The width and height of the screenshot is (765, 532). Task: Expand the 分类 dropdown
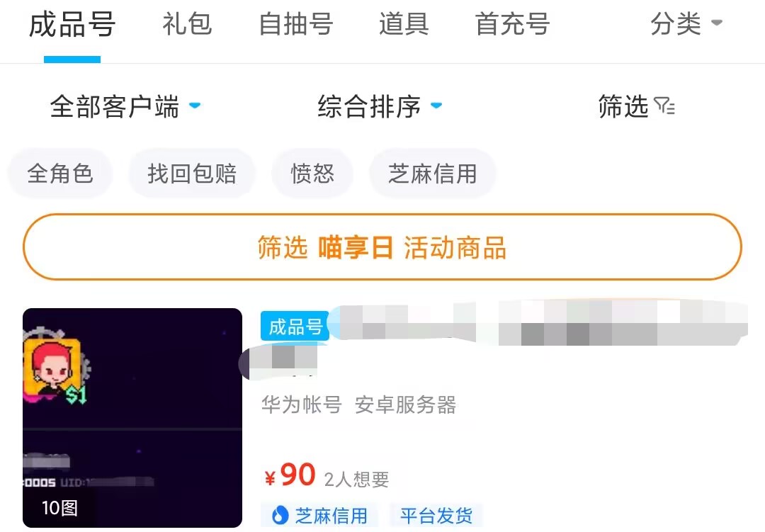point(686,26)
